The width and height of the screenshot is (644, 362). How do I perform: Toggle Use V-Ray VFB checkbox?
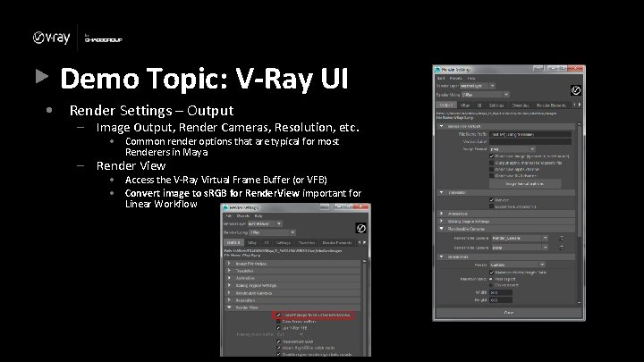(x=278, y=328)
